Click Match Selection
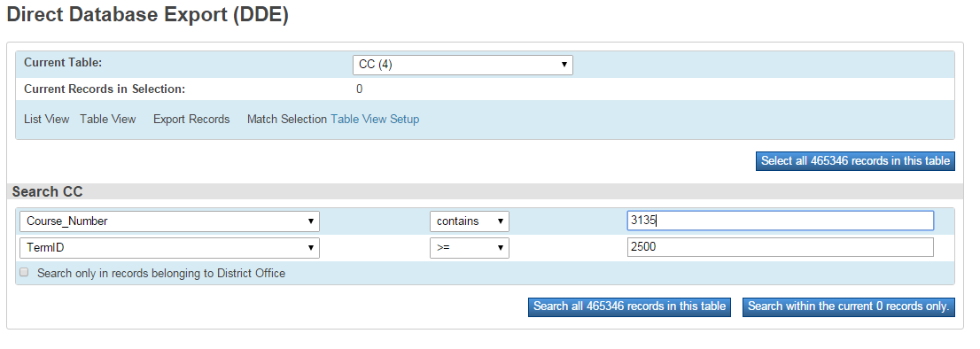The height and width of the screenshot is (349, 980). 287,120
